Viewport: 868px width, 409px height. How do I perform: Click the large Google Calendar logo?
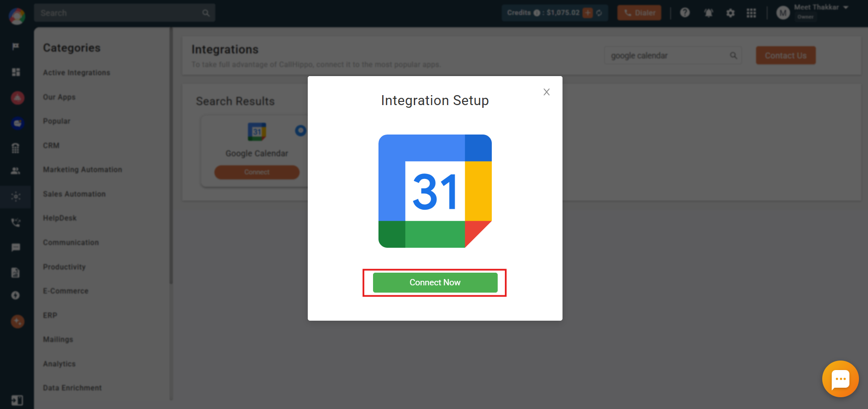click(435, 191)
